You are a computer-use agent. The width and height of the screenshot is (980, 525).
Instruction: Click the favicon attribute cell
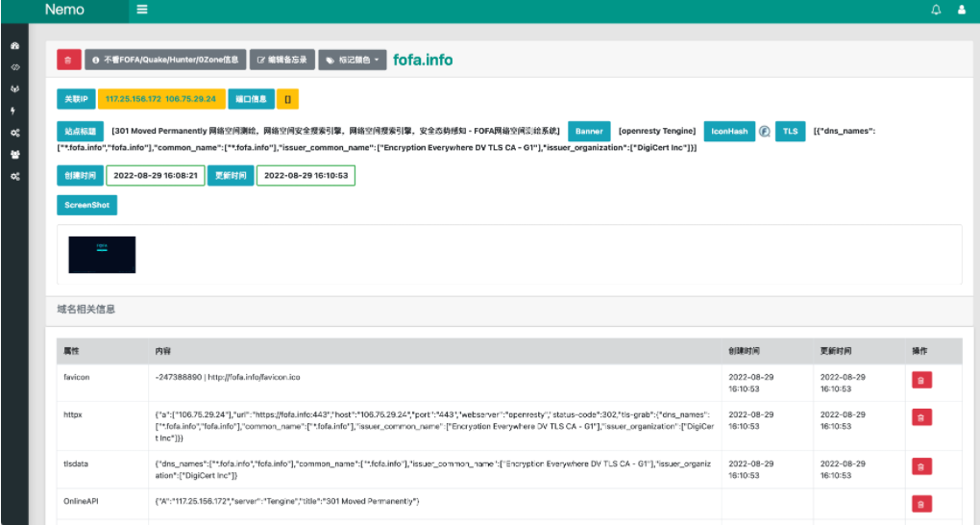103,383
